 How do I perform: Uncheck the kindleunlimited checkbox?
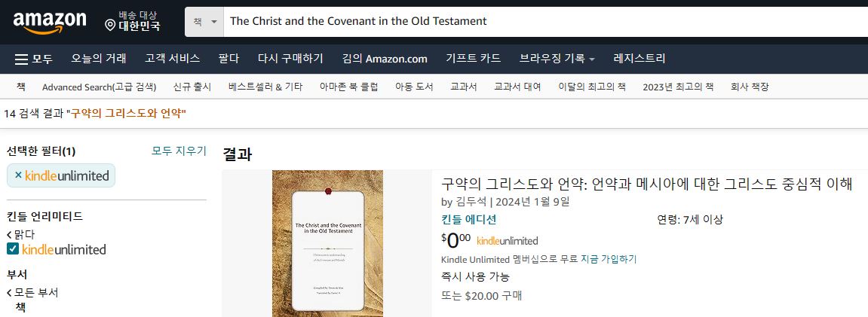[x=13, y=249]
